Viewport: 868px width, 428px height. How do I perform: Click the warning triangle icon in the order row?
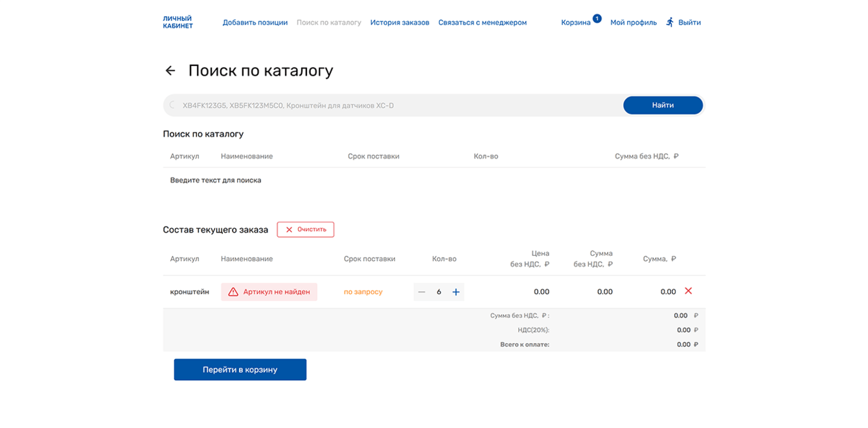(233, 292)
